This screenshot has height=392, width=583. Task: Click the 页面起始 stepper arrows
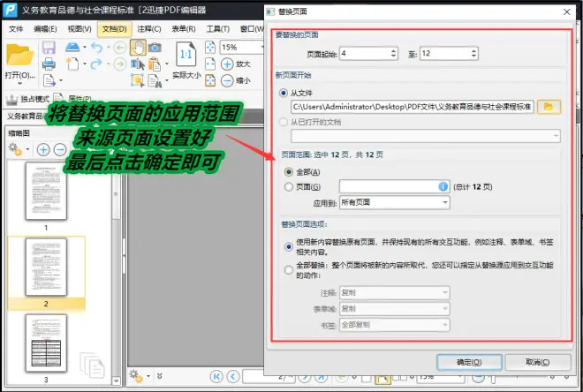tap(394, 54)
